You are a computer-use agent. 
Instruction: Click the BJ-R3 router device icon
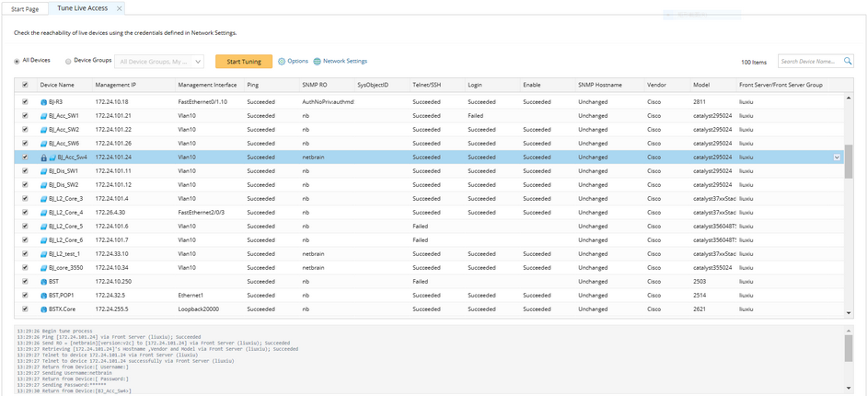coord(43,102)
